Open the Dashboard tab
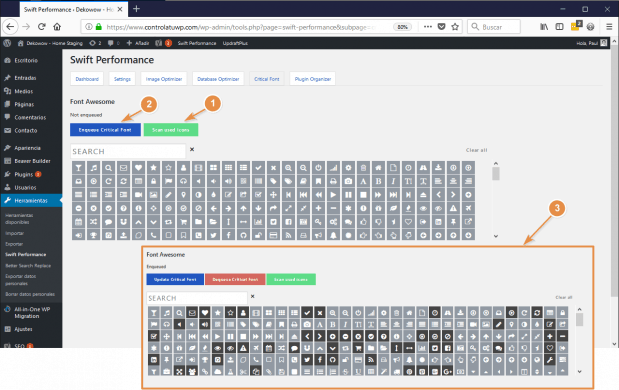Viewport: 619px width, 390px height. tap(87, 79)
